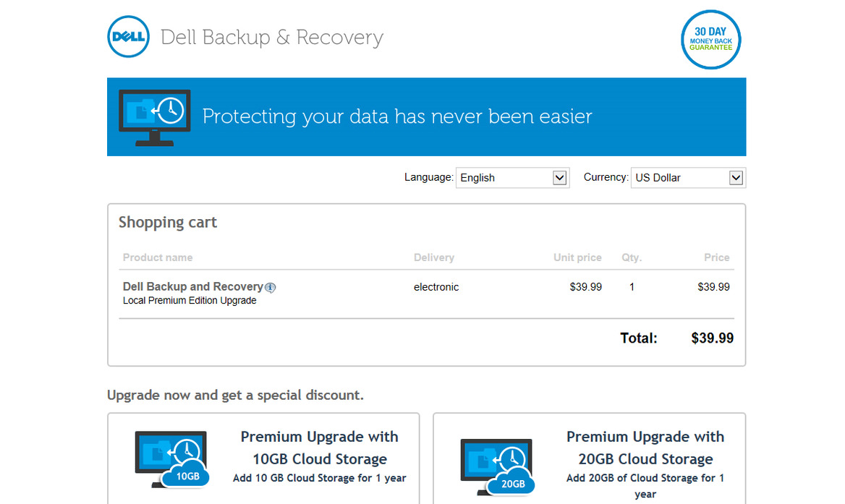Click the Unit price column header

click(x=578, y=257)
